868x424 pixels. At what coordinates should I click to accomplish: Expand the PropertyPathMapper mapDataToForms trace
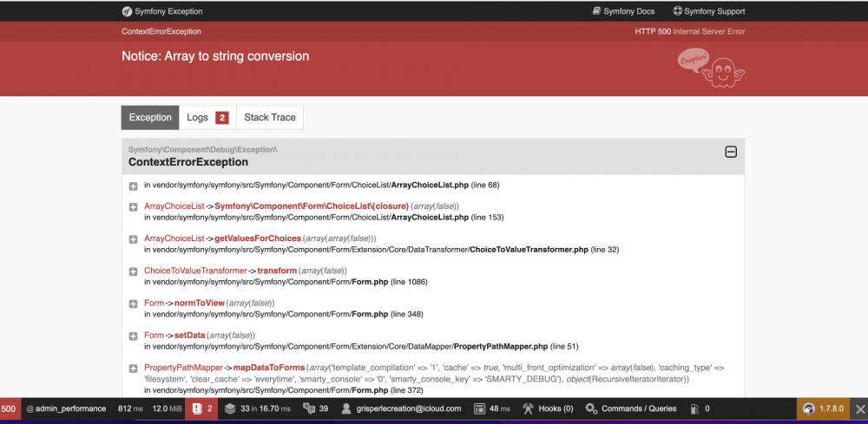coord(134,369)
